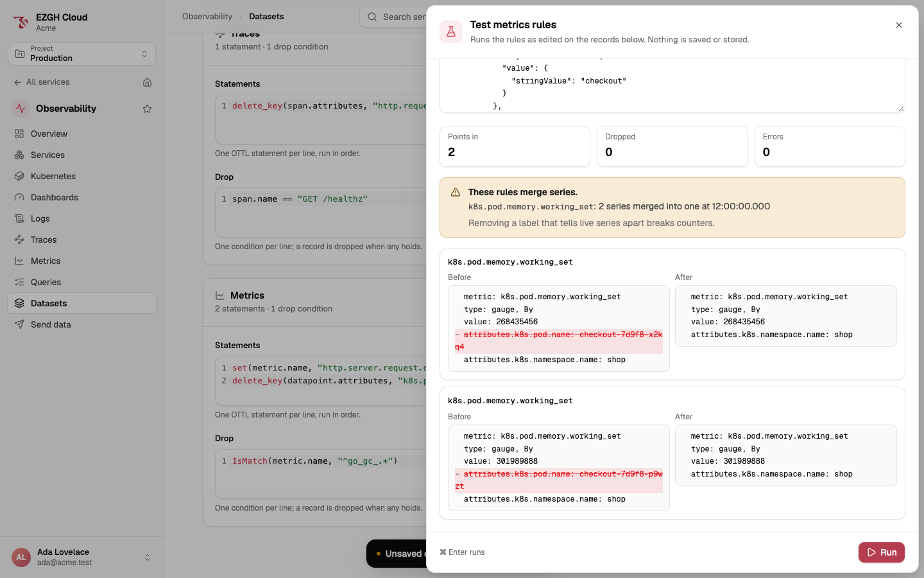Click the Metrics chart icon in sidebar
Image resolution: width=924 pixels, height=578 pixels.
pos(19,261)
